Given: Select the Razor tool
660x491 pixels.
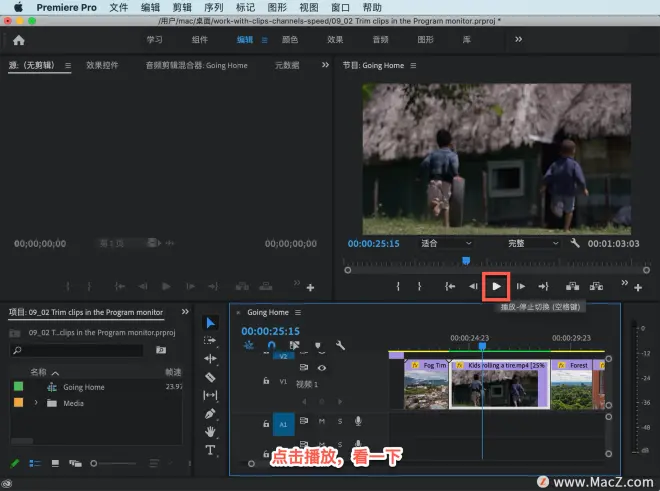Looking at the screenshot, I should coord(210,377).
